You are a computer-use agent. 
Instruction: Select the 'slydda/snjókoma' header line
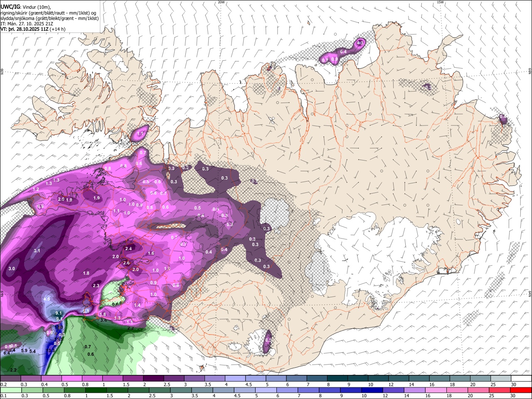[x=49, y=18]
